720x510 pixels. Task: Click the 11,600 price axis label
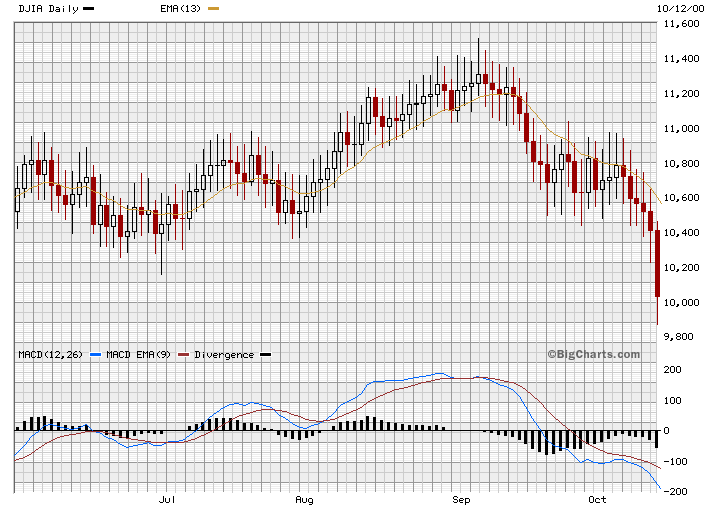click(680, 25)
